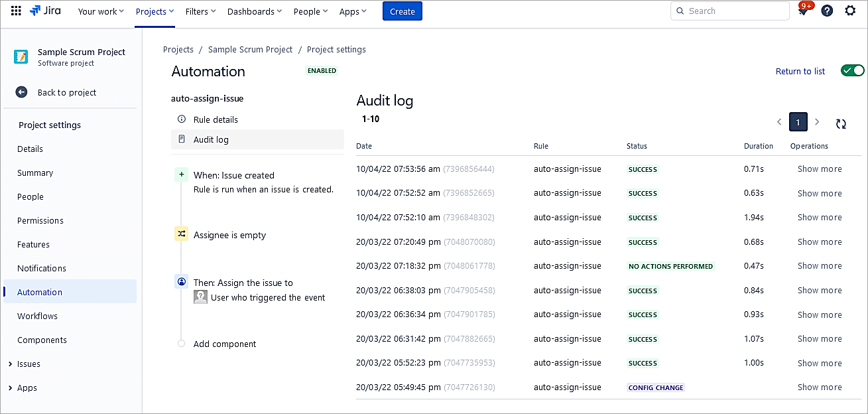Viewport: 868px width, 414px height.
Task: Select the Issue created trigger plus icon
Action: [x=182, y=175]
